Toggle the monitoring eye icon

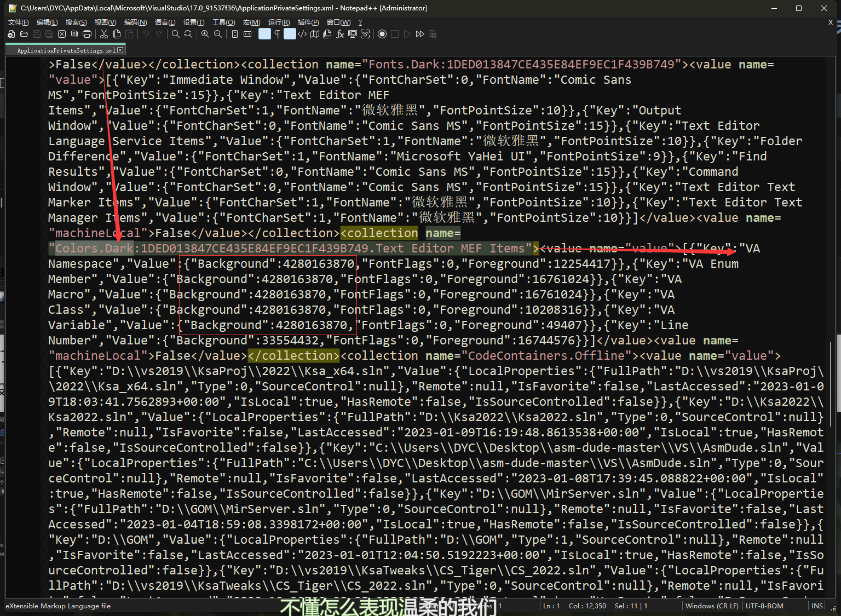coord(365,34)
